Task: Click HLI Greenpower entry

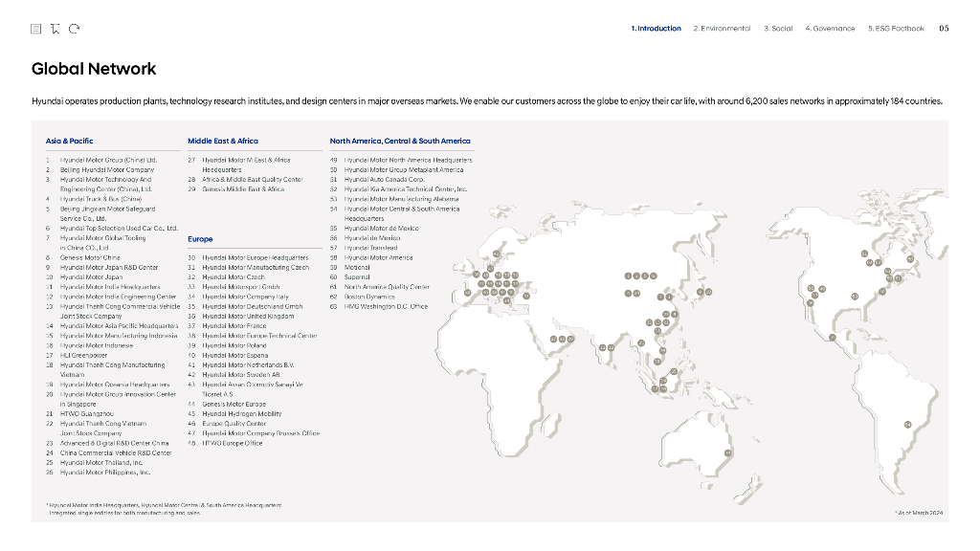Action: click(84, 356)
